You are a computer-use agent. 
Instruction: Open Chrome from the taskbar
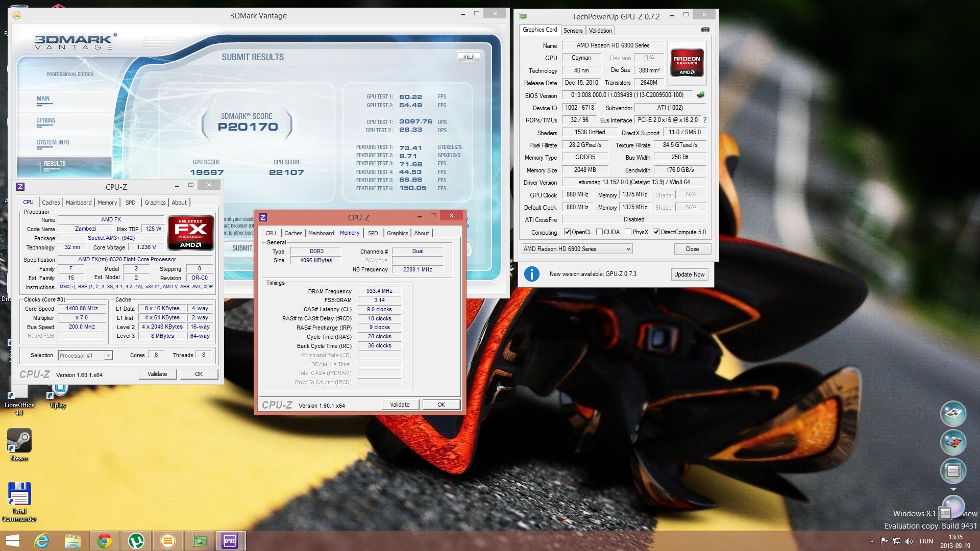(105, 540)
